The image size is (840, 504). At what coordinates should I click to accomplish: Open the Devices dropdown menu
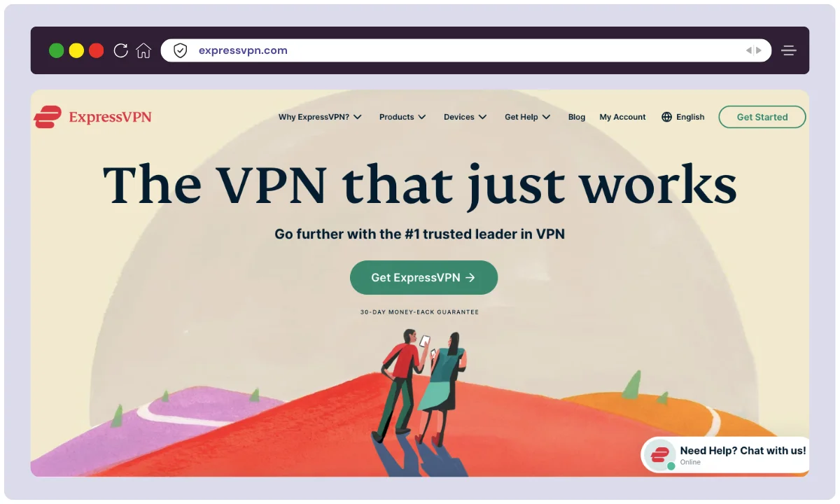[x=465, y=117]
